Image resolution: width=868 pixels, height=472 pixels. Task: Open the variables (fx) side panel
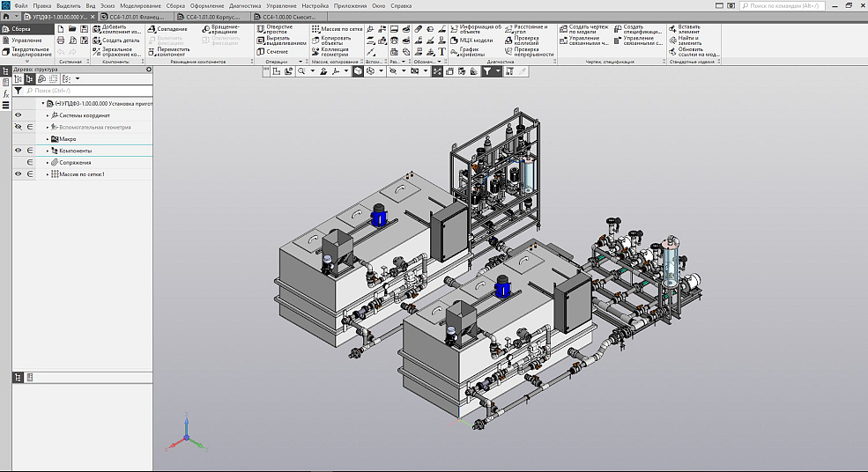click(x=5, y=93)
